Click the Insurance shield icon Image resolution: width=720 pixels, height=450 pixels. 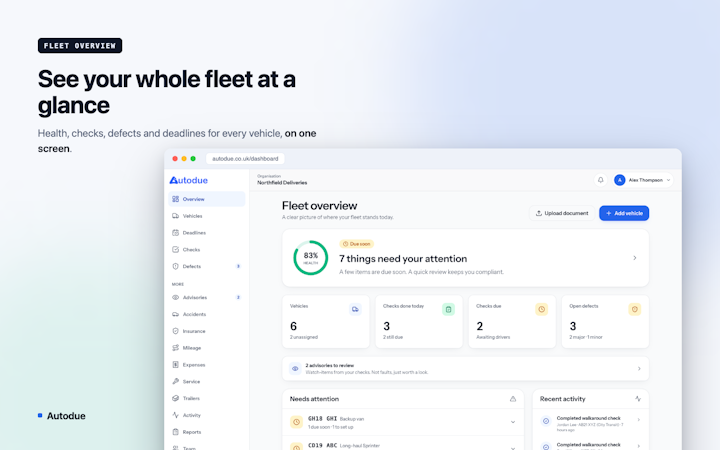(175, 331)
